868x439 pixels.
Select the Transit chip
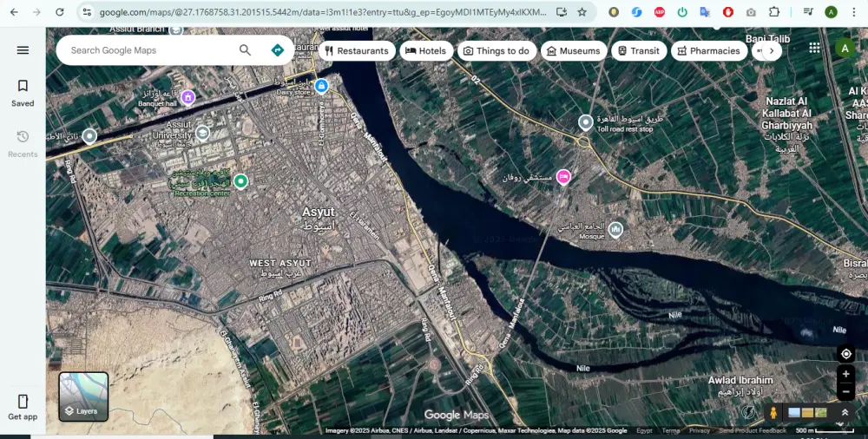(639, 51)
